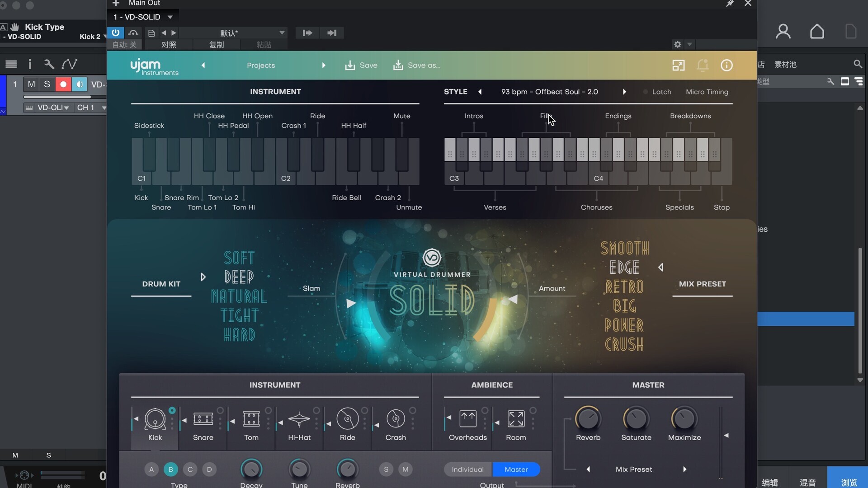Screen dimensions: 868x488
Task: Go to previous Projects preset arrow
Action: coord(203,66)
